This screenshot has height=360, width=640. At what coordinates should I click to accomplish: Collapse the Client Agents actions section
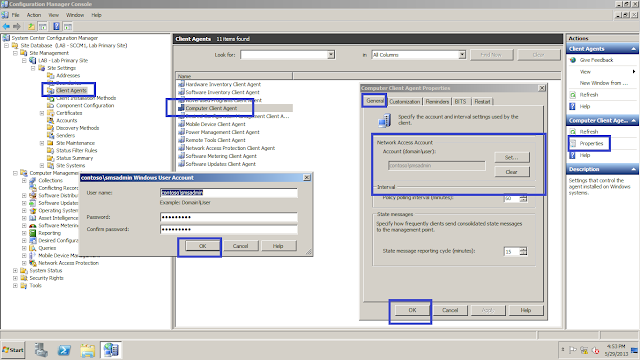tap(633, 49)
